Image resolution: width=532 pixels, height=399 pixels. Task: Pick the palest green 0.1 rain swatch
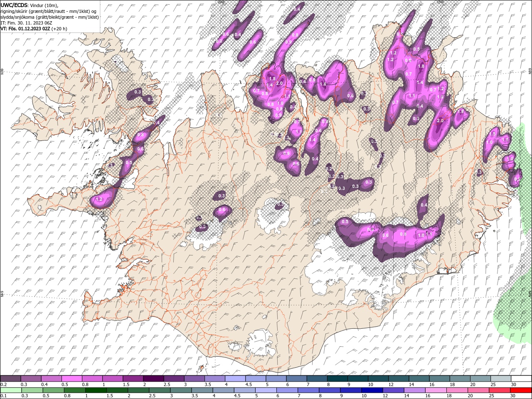click(x=10, y=390)
